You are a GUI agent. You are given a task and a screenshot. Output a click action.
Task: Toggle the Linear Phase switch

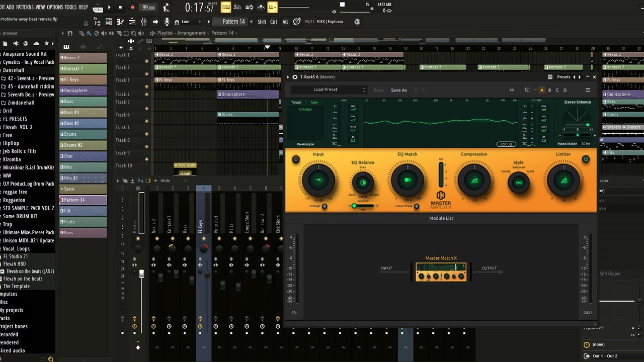[x=417, y=206]
